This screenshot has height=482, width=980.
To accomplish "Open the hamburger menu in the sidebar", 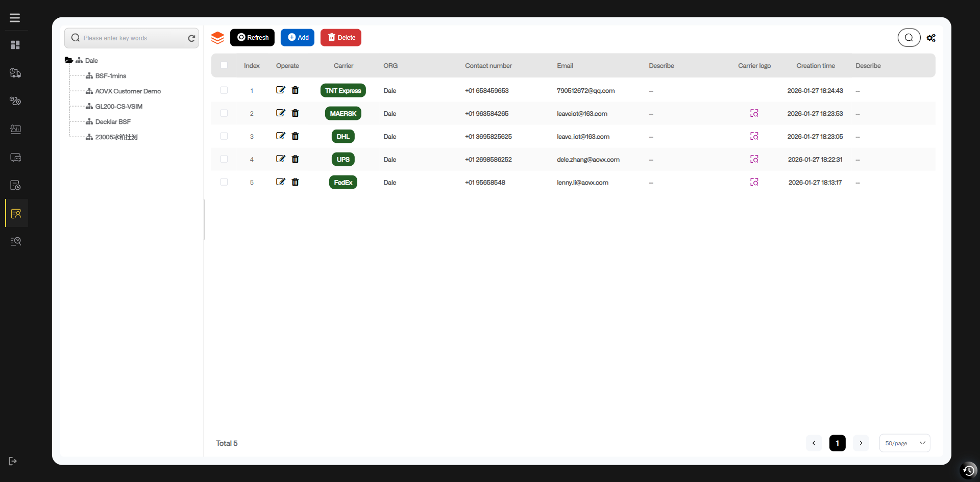I will (x=15, y=18).
